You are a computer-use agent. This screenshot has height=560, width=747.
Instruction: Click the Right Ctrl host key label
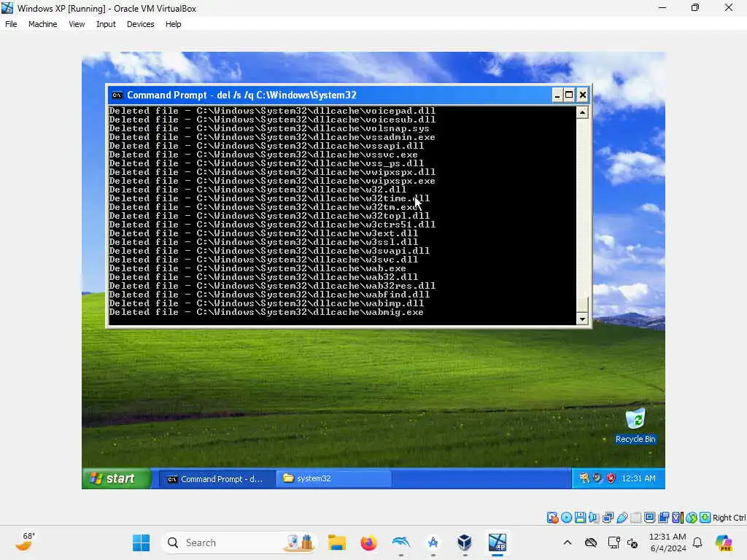point(729,518)
